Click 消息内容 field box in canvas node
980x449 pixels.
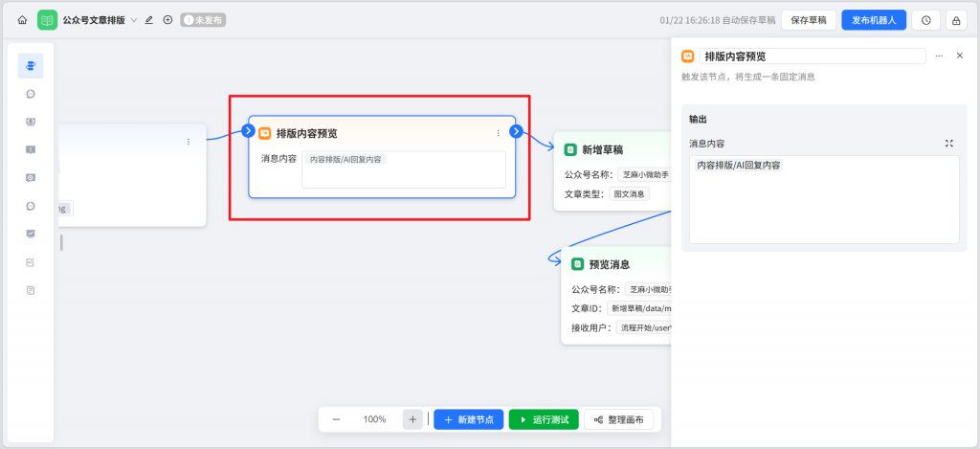point(404,169)
